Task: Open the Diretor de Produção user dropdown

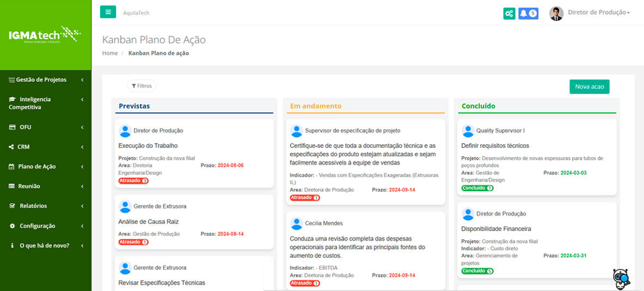Action: pos(599,13)
